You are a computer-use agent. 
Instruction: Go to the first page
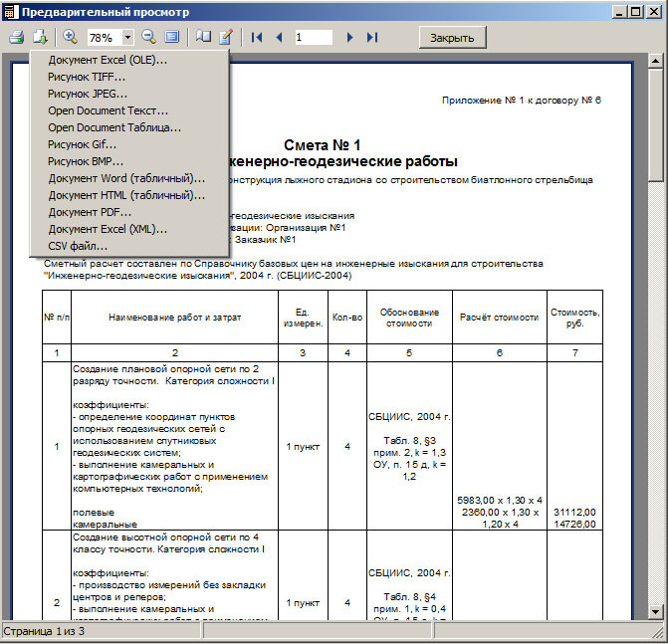coord(257,37)
